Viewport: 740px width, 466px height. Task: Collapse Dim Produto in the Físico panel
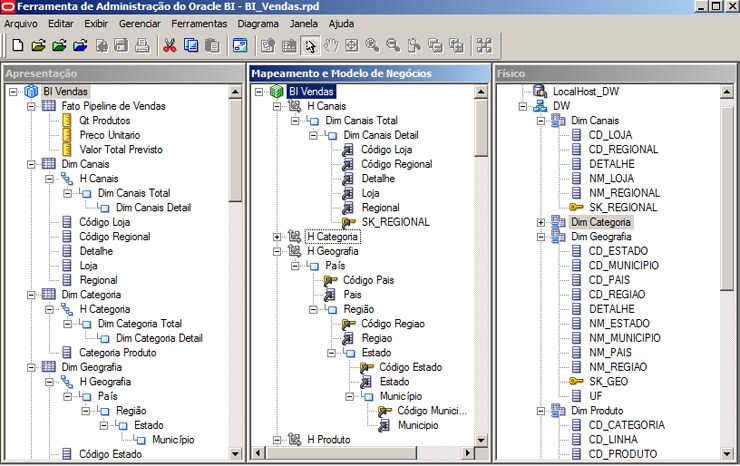[541, 411]
